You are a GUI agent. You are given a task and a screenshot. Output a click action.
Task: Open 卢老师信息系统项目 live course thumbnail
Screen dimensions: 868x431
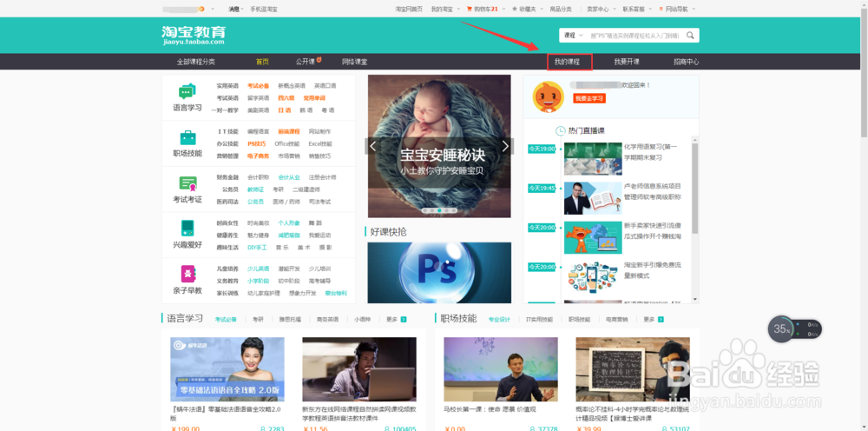[x=593, y=198]
